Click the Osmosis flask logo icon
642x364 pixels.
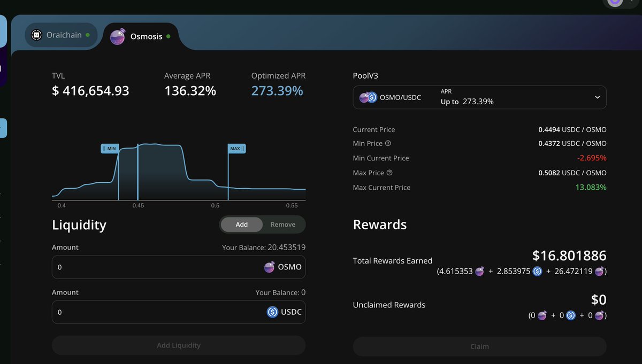118,36
